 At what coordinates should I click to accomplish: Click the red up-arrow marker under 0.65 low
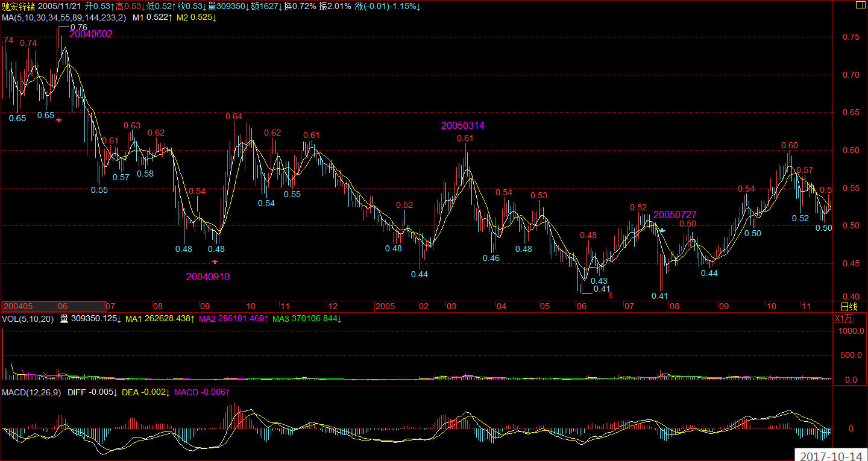59,121
